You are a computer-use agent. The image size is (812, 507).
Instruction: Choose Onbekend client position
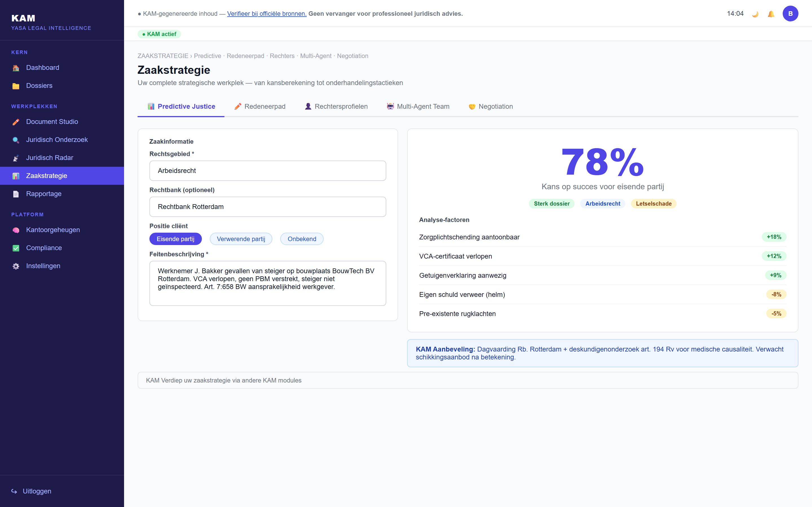[302, 239]
